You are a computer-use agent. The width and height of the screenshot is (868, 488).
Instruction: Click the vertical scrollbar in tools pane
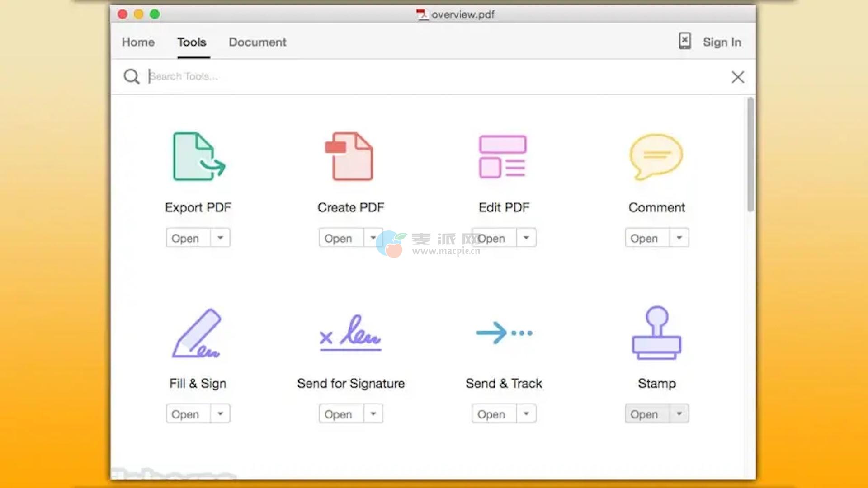(x=750, y=154)
